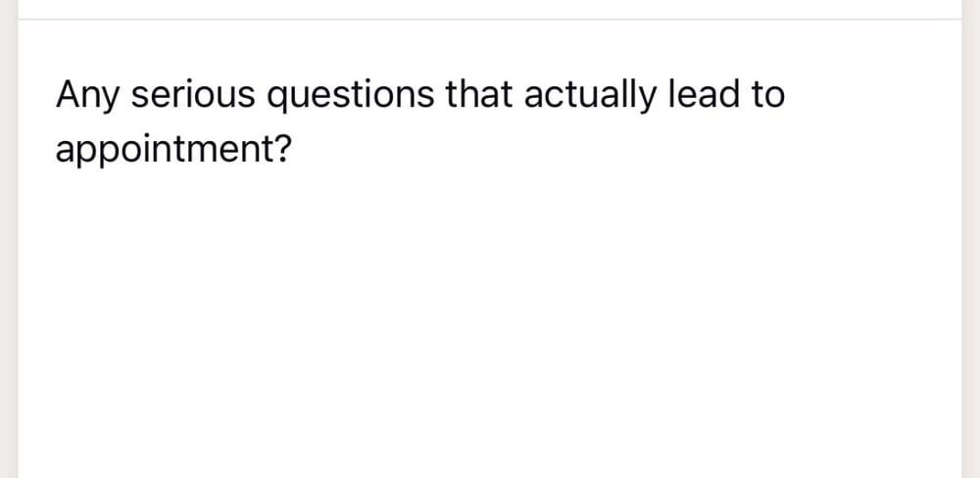Click the word "lead" in the question
Viewport: 980px width, 478px height.
point(701,96)
